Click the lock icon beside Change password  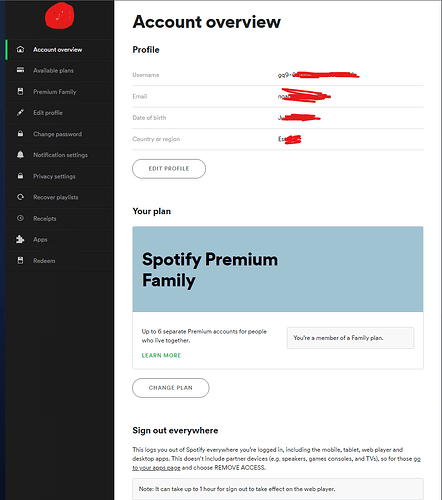[x=20, y=134]
